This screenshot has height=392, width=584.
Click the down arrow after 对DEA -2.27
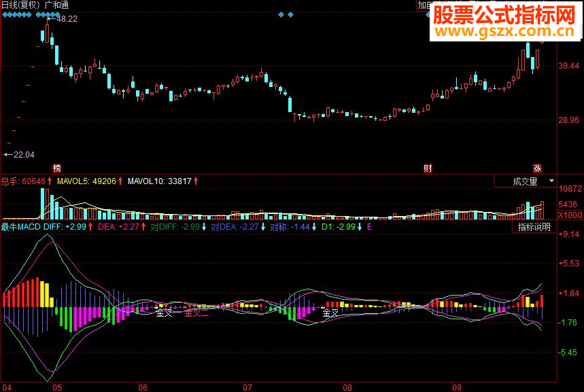pyautogui.click(x=263, y=227)
